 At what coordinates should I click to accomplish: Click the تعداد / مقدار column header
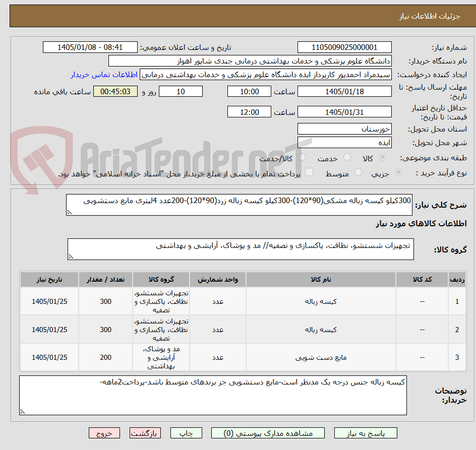coord(106,280)
